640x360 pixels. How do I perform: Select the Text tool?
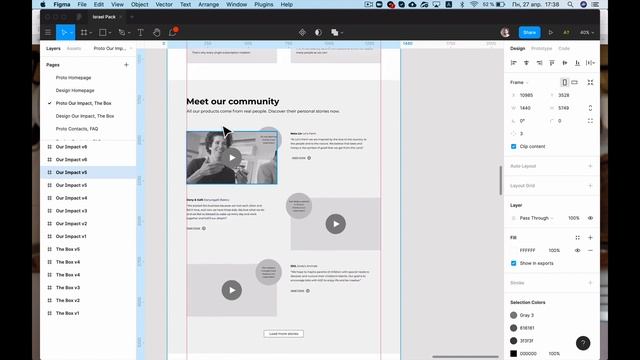click(140, 32)
